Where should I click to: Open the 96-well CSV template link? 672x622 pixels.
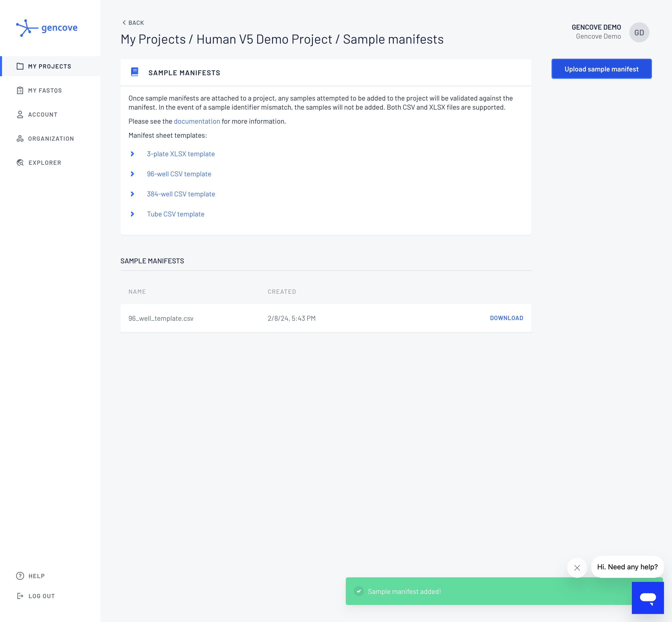[x=179, y=174]
